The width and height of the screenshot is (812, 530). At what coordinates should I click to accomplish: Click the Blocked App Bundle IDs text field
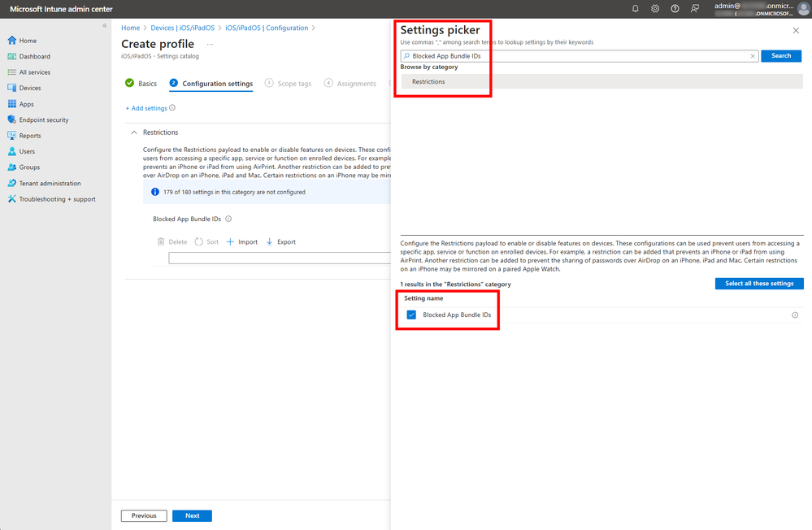pos(280,258)
